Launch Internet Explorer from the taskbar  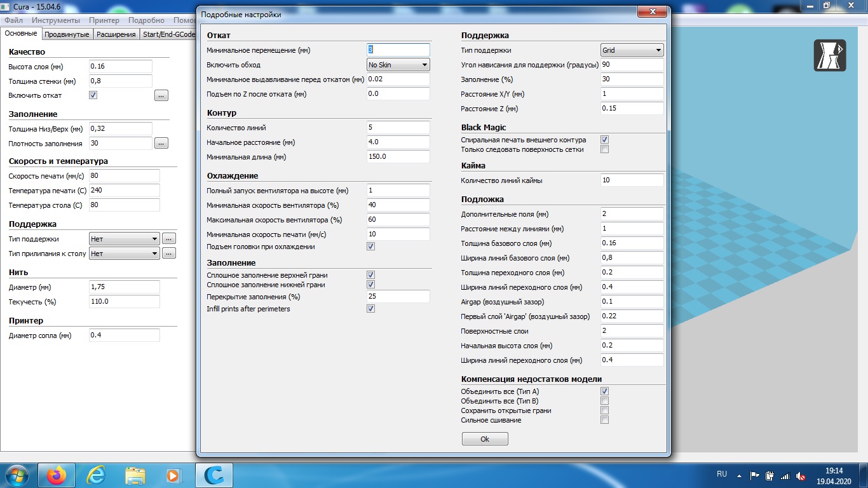[x=96, y=475]
